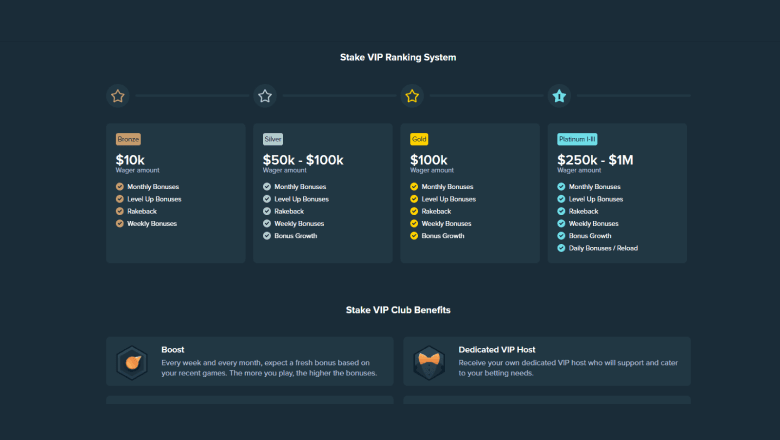Select the Gold star rank icon
Screen dimensions: 780x440
[412, 96]
